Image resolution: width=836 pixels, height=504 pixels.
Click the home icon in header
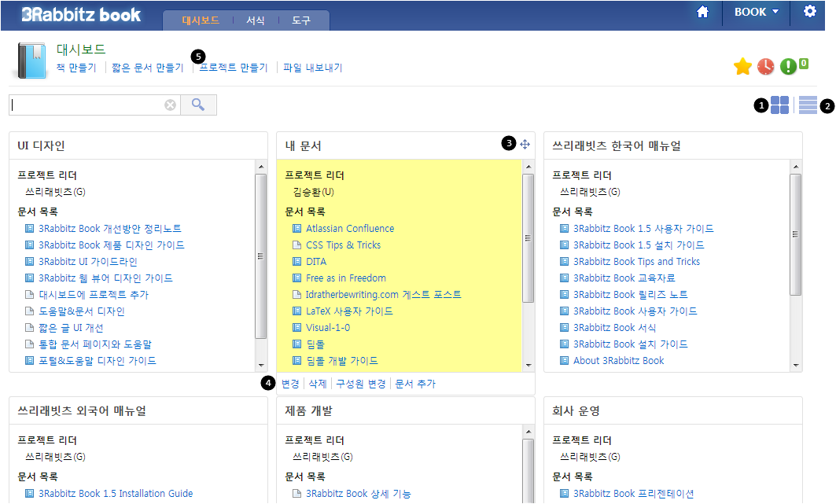(703, 13)
